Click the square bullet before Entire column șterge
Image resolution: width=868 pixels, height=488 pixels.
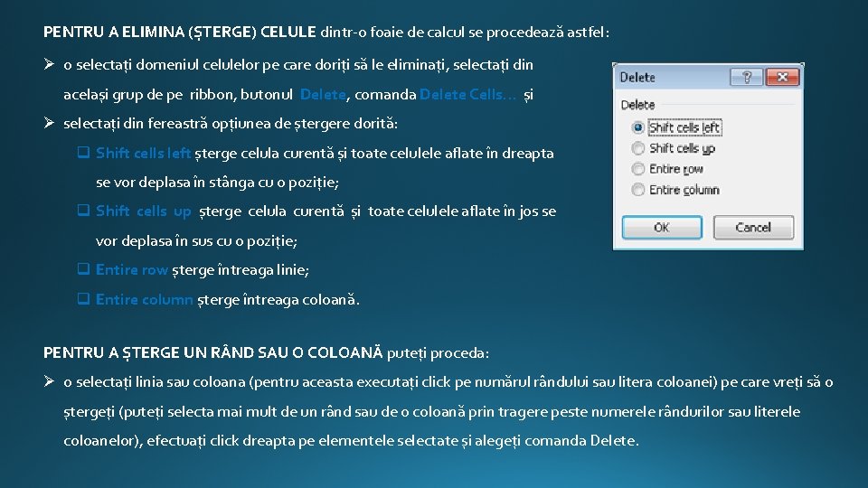83,299
